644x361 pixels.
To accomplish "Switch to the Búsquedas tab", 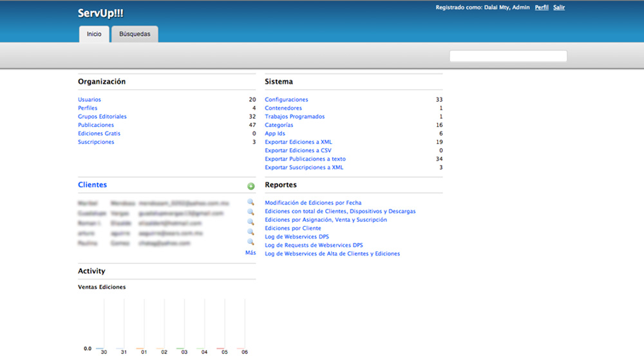I will [135, 34].
